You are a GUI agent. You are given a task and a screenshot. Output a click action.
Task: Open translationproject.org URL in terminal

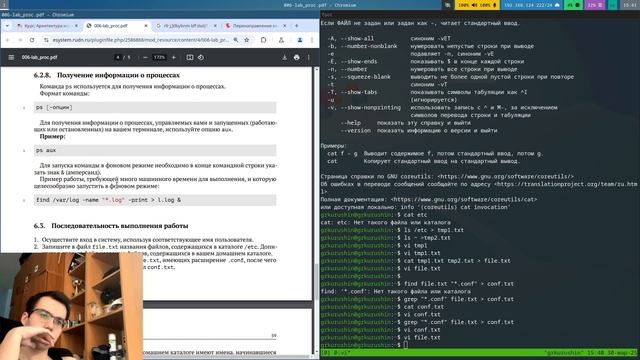(x=566, y=184)
